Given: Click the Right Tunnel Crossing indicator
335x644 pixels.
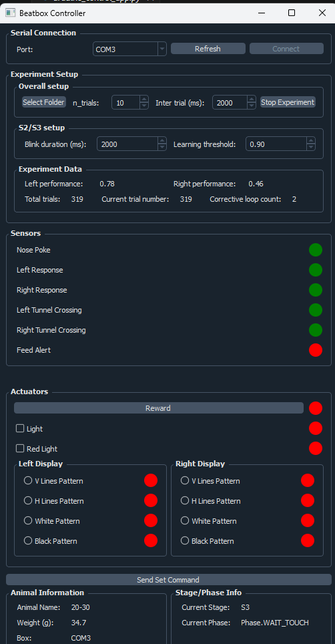Looking at the screenshot, I should coord(316,330).
